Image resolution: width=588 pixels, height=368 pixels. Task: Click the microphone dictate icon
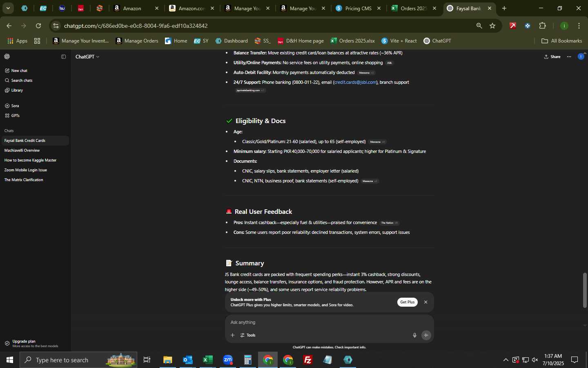point(414,335)
